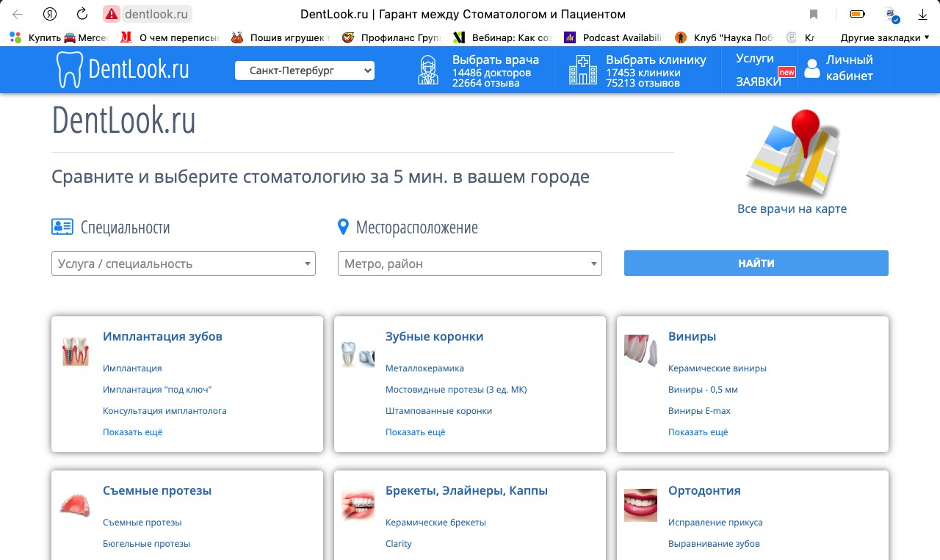The width and height of the screenshot is (940, 560).
Task: Click the НАЙТИ search button
Action: pyautogui.click(x=756, y=263)
